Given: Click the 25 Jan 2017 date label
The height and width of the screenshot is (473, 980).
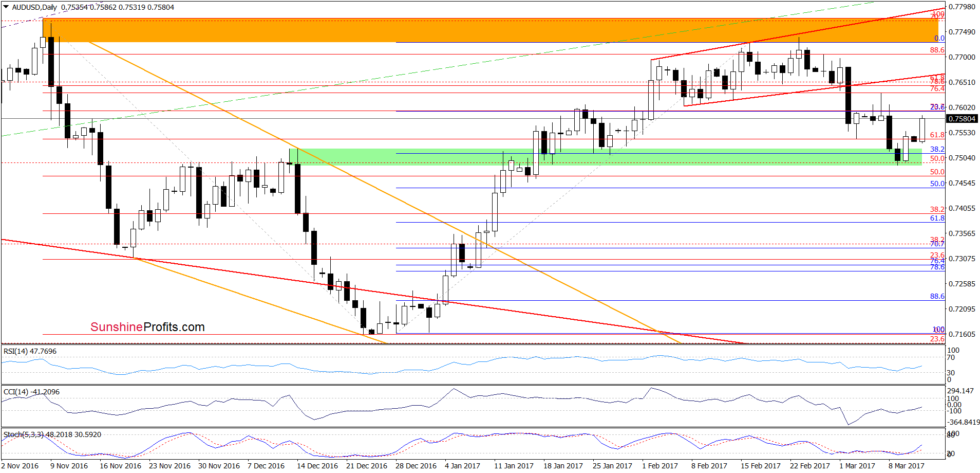Looking at the screenshot, I should [612, 466].
